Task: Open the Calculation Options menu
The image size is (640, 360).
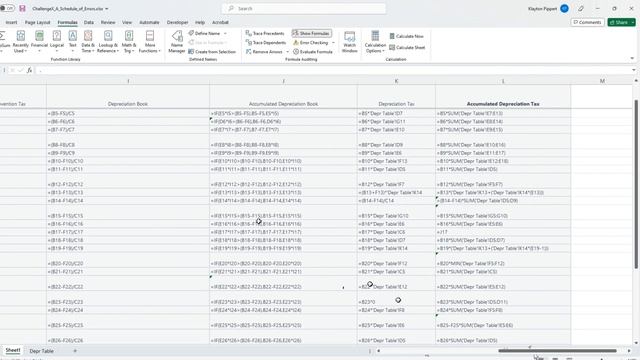Action: [375, 42]
